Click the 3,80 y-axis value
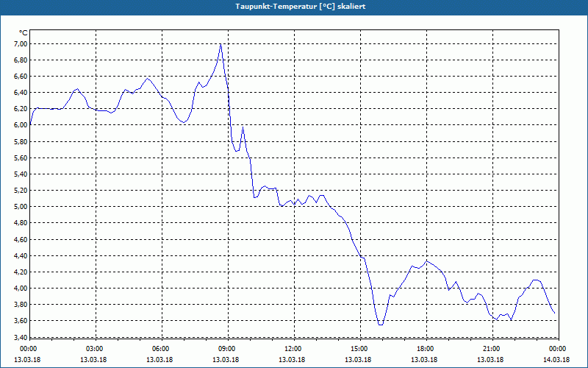Screen dimensions: 588x368 pyautogui.click(x=21, y=305)
